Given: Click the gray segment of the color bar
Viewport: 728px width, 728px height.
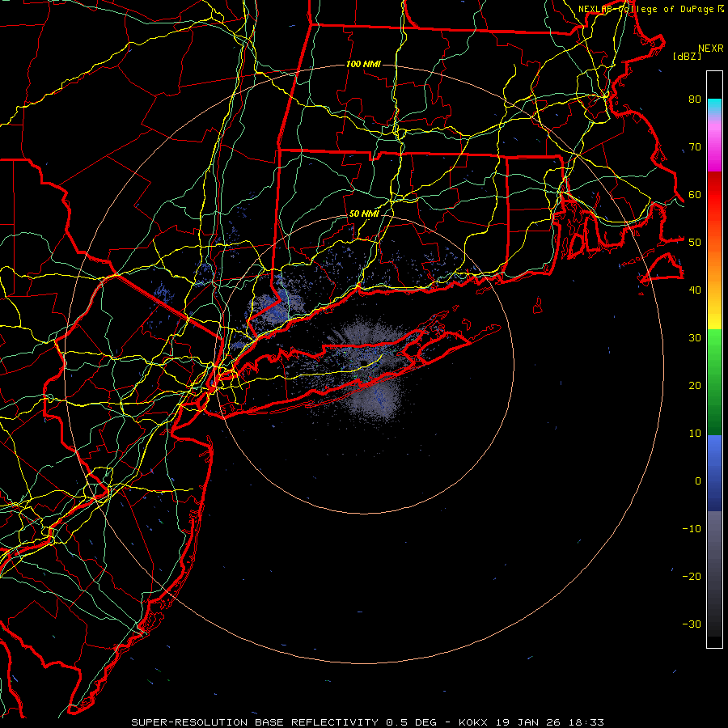Looking at the screenshot, I should [714, 574].
